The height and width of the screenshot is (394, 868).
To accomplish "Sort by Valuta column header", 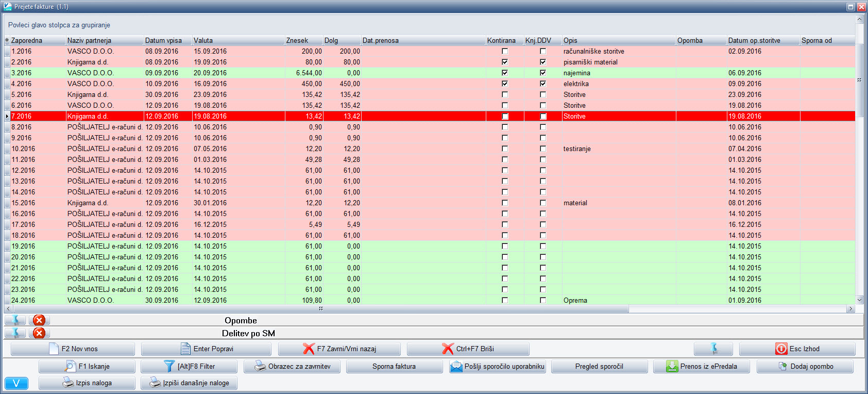I will [239, 40].
